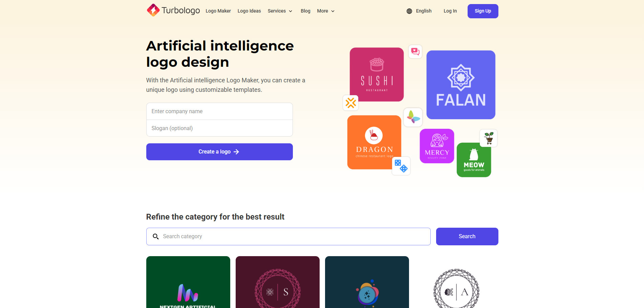Click the Create a logo button

tap(219, 152)
